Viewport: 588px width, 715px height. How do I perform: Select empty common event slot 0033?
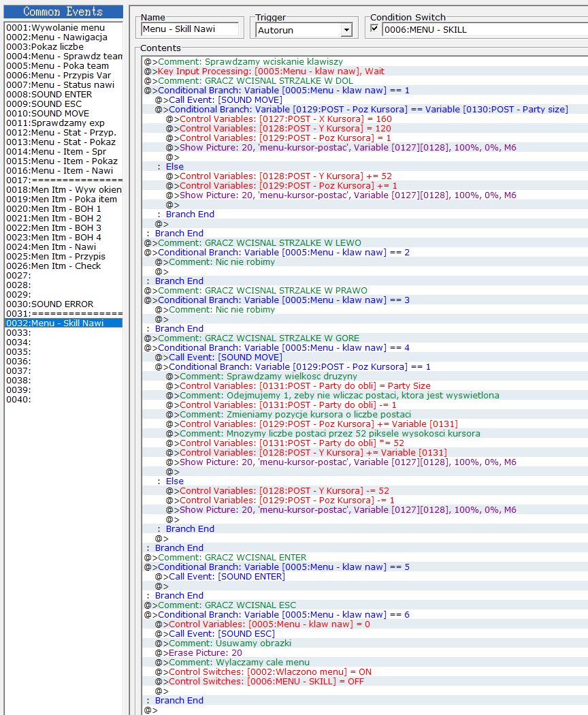pos(63,333)
